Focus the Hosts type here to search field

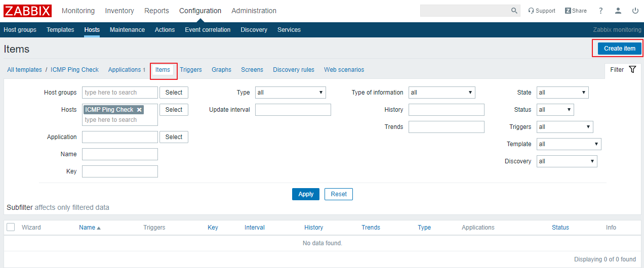coord(120,120)
